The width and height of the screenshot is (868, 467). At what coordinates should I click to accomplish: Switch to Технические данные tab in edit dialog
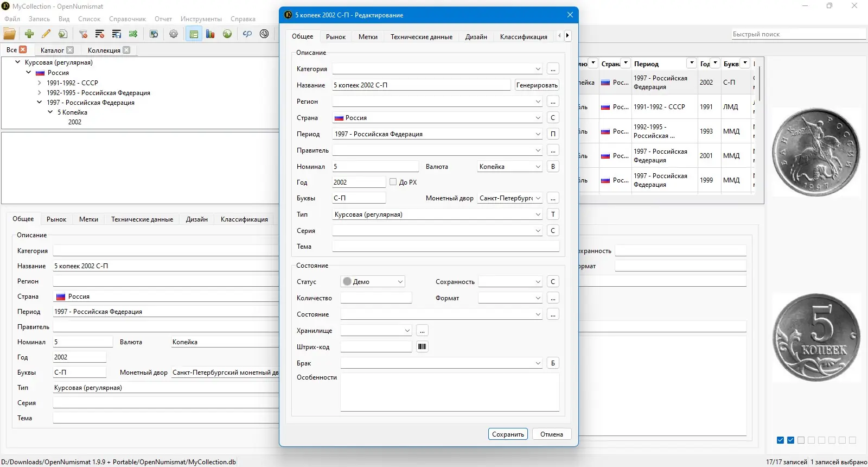coord(422,36)
